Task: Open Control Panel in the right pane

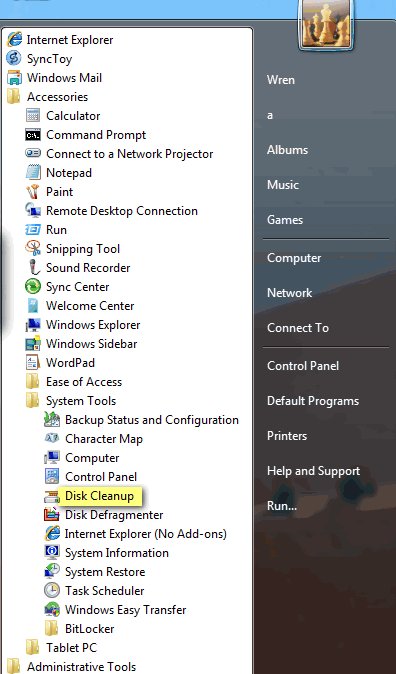Action: pyautogui.click(x=303, y=366)
